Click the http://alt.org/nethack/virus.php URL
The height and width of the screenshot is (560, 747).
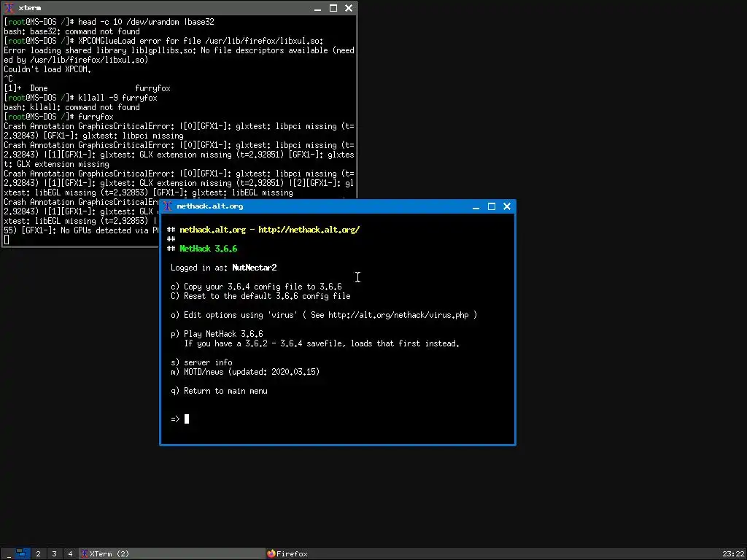(x=398, y=315)
